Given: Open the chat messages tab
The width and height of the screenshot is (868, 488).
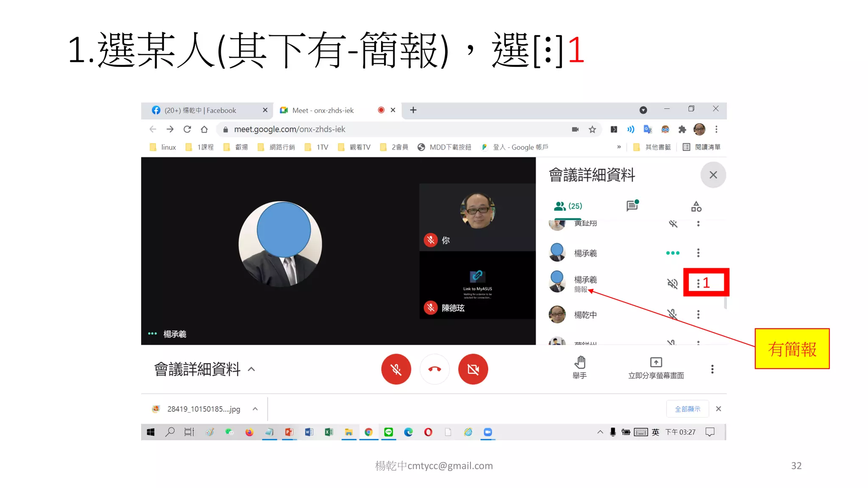Looking at the screenshot, I should tap(632, 206).
